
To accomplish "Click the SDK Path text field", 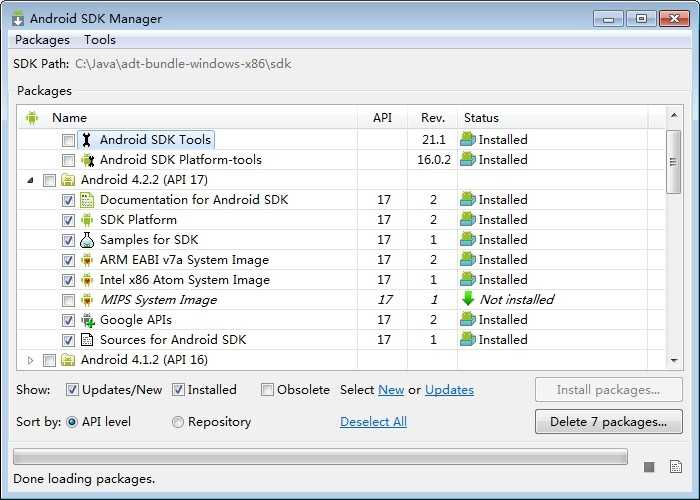I will coord(183,64).
